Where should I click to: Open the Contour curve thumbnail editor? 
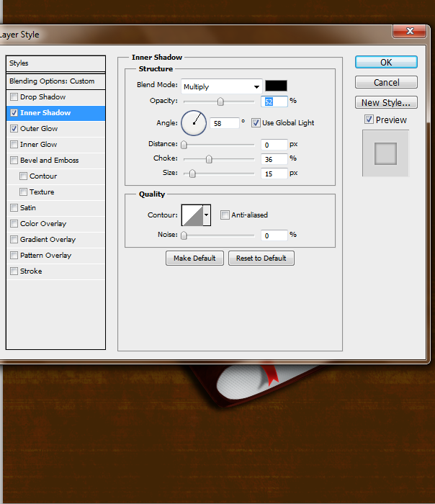(192, 215)
